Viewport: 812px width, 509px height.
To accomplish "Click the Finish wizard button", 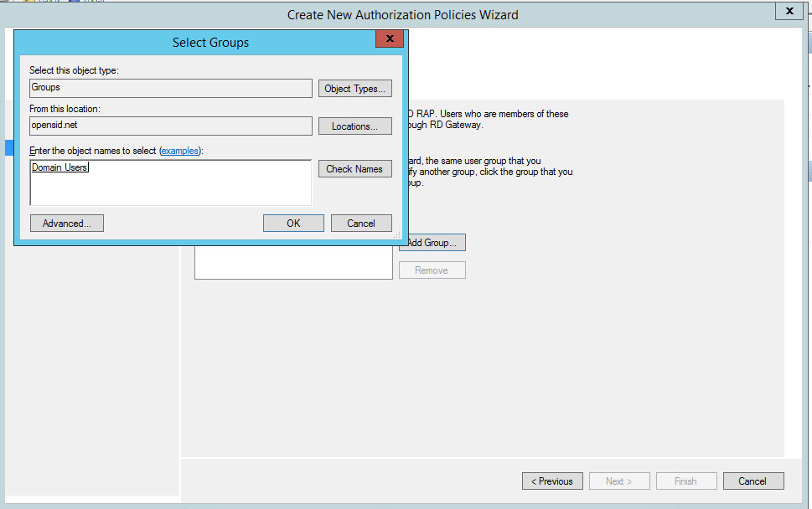I will click(x=685, y=481).
